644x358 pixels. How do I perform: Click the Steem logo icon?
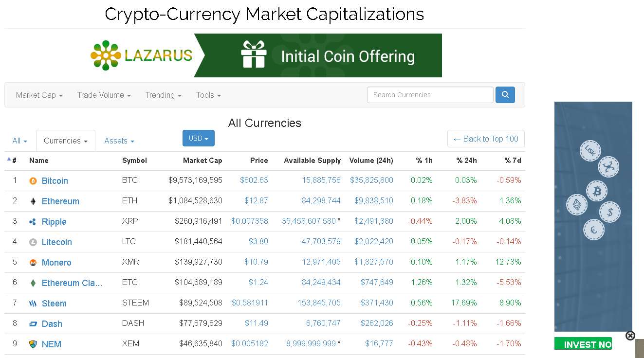click(33, 304)
